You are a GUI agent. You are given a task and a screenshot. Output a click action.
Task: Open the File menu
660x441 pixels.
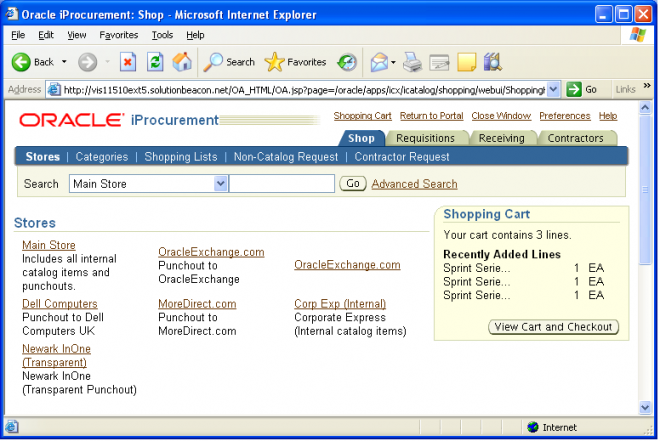point(18,35)
